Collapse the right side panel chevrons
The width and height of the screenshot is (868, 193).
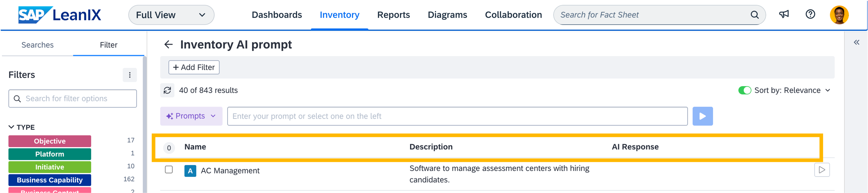tap(856, 42)
